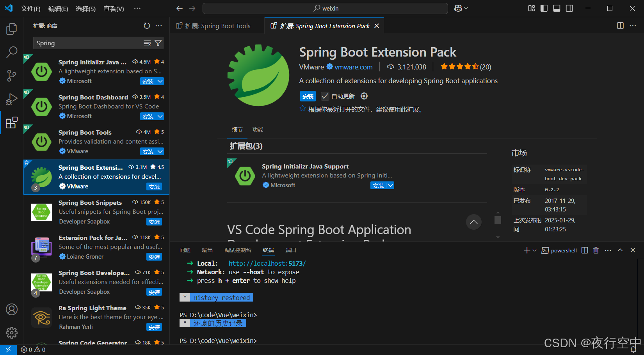Switch to the 输出 output panel tab
Viewport: 644px width, 355px height.
coord(207,250)
